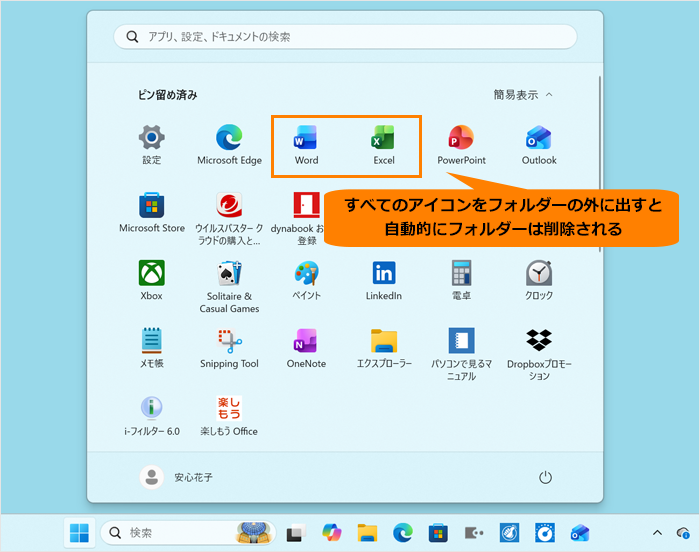
Task: Open File Explorer from the taskbar
Action: [367, 533]
